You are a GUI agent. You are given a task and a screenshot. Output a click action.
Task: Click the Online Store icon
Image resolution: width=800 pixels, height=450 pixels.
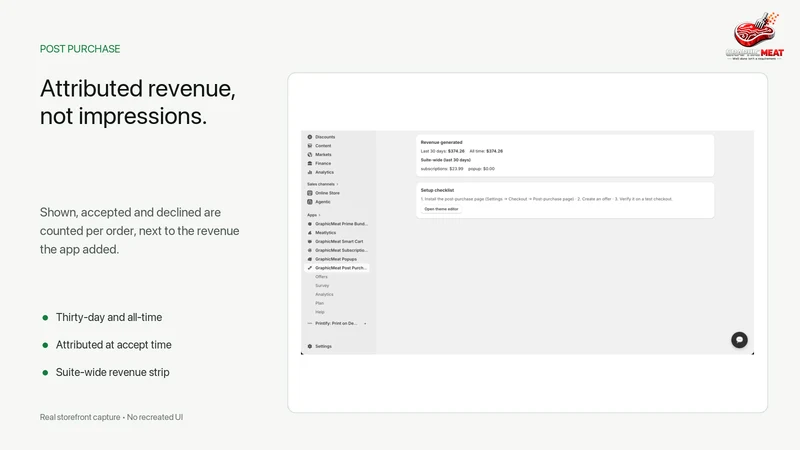pos(310,193)
